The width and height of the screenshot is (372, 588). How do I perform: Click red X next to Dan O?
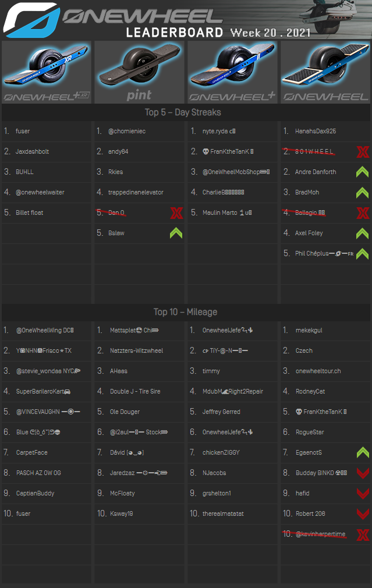[176, 213]
